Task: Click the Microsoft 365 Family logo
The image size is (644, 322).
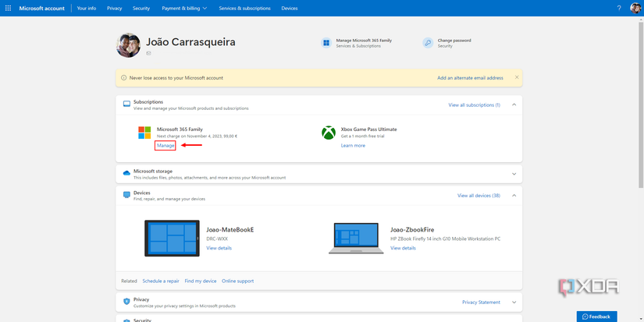Action: pos(145,133)
